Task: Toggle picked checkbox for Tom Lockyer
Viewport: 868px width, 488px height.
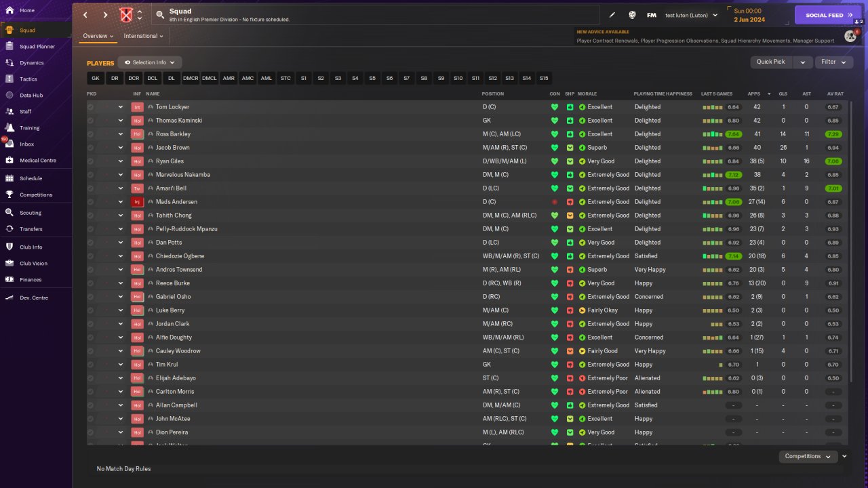Action: 90,107
